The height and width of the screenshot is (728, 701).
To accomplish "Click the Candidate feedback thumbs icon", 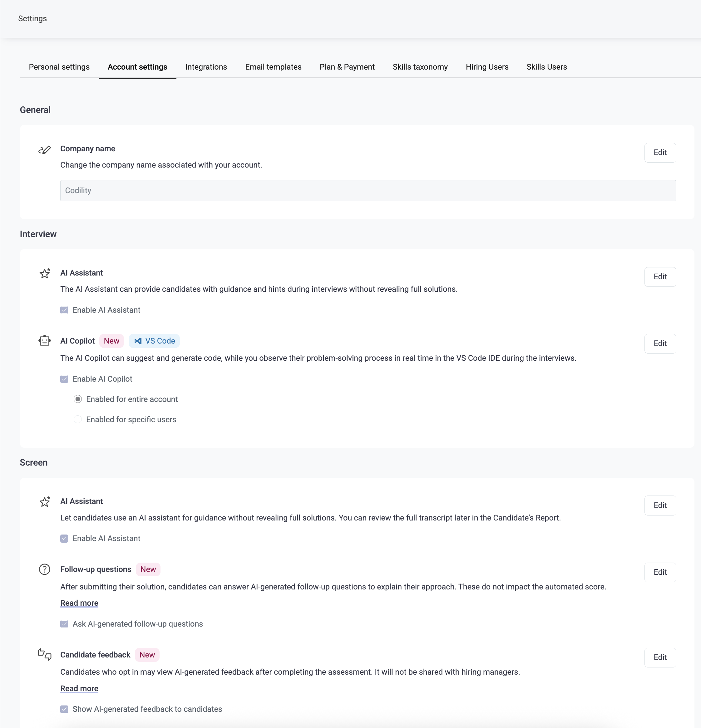I will pyautogui.click(x=45, y=654).
